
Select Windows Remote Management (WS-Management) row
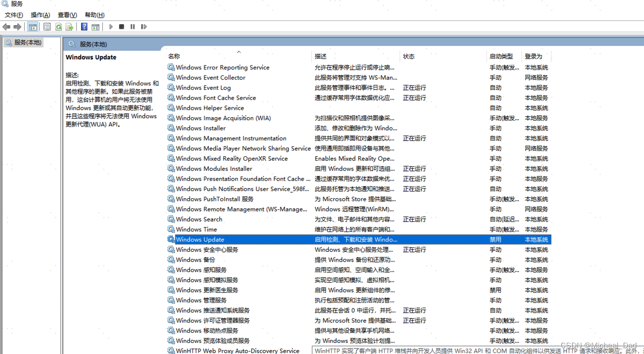359,209
